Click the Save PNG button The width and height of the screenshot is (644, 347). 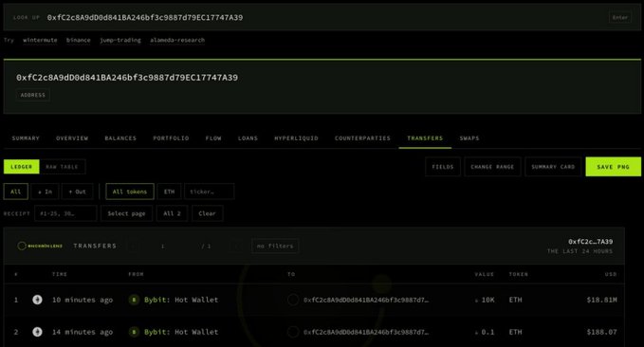(x=614, y=167)
